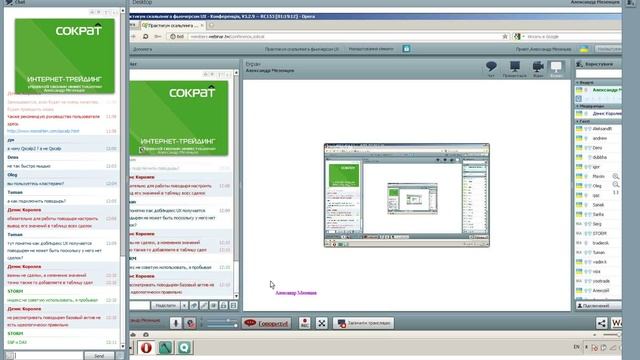Click scroll-up arrow of left chat scrollbar
The width and height of the screenshot is (640, 360).
[123, 11]
